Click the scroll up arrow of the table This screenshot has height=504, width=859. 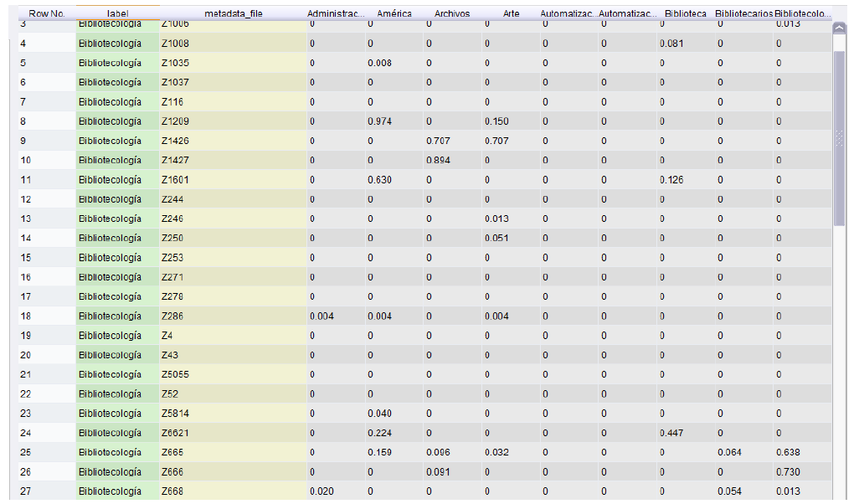click(839, 28)
